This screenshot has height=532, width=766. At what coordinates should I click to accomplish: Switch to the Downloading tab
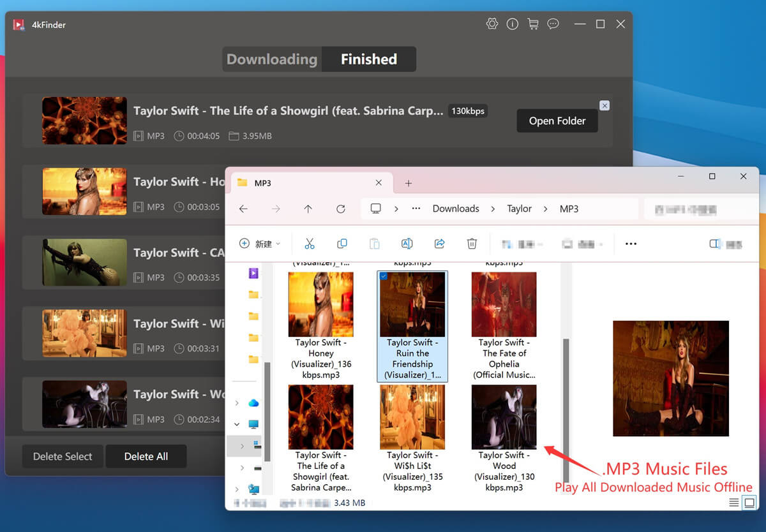point(271,59)
